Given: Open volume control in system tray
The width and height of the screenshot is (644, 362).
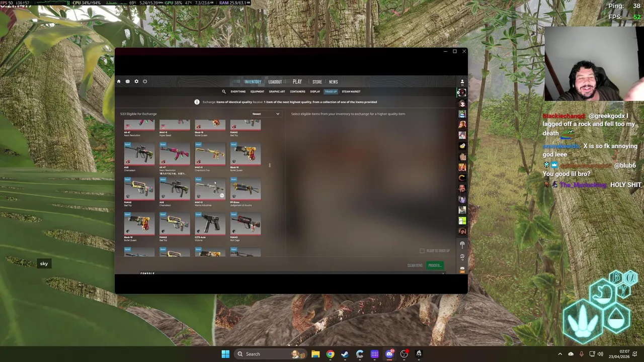Looking at the screenshot, I should [600, 354].
